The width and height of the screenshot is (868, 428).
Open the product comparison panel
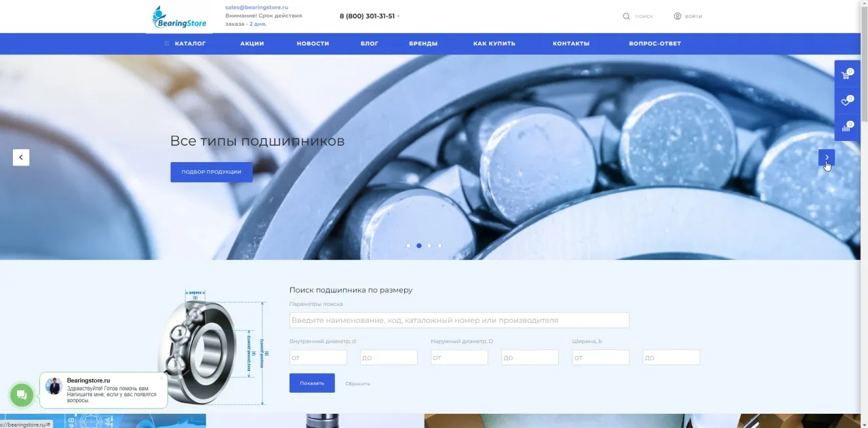[846, 128]
